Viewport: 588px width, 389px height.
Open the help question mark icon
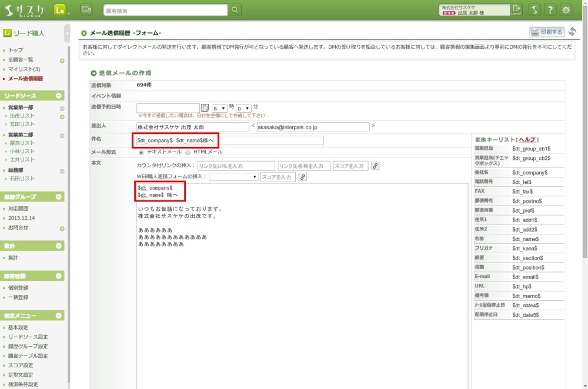[550, 10]
